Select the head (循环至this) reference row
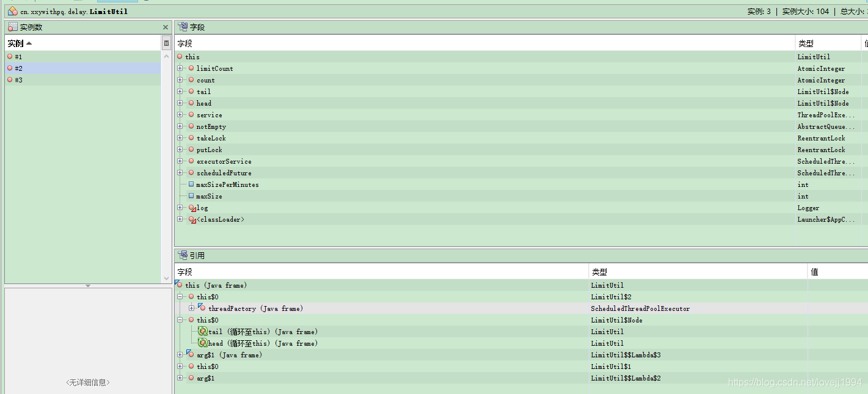This screenshot has width=868, height=394. coord(522,343)
